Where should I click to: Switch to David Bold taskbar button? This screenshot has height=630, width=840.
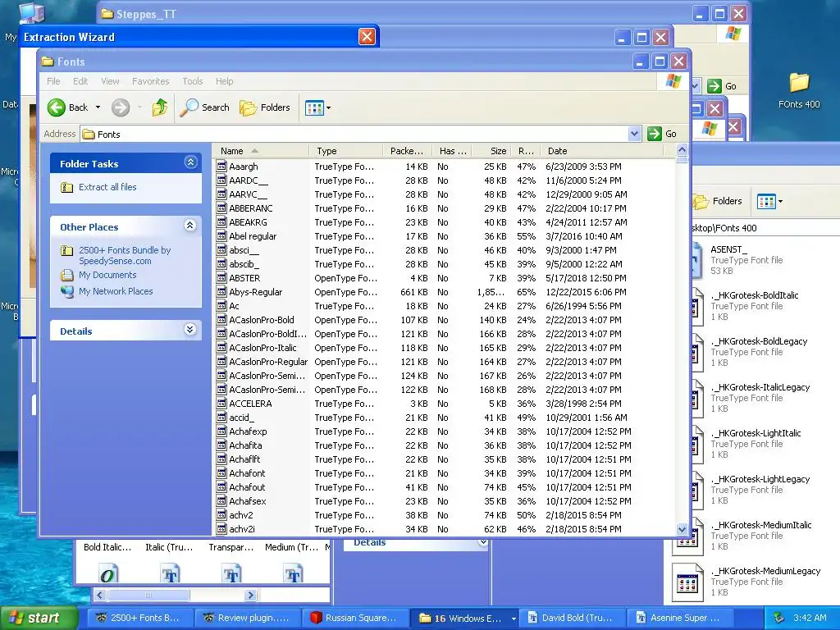572,619
